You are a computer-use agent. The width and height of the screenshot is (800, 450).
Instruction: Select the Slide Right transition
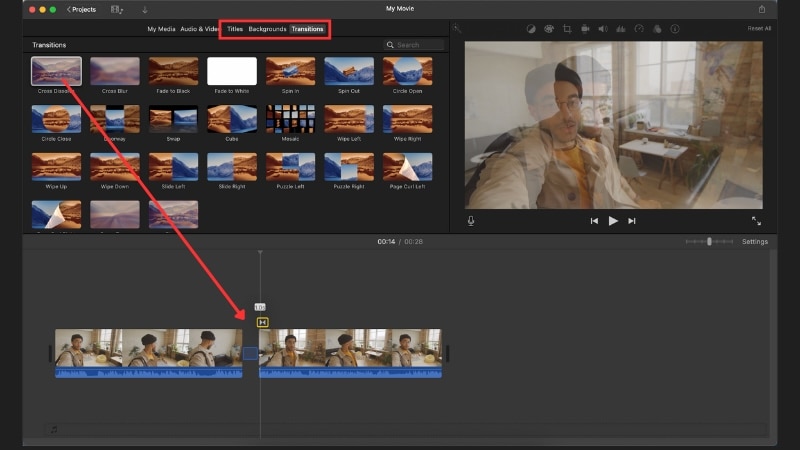232,167
